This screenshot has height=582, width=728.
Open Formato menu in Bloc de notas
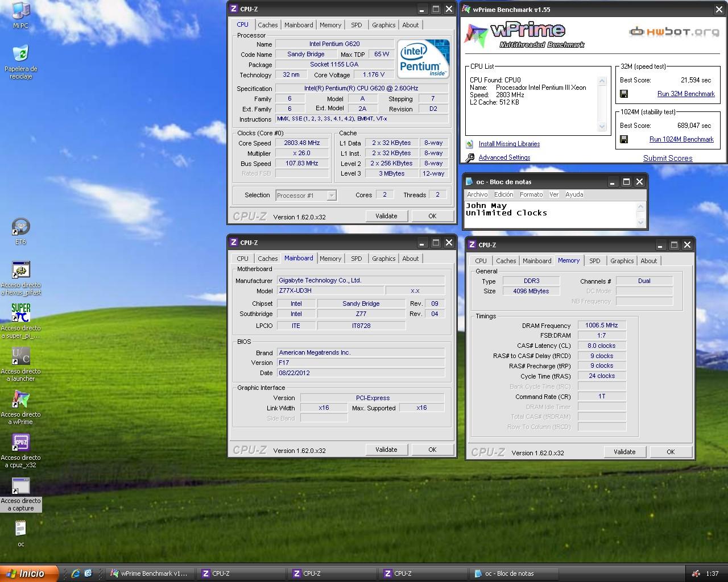pos(531,194)
